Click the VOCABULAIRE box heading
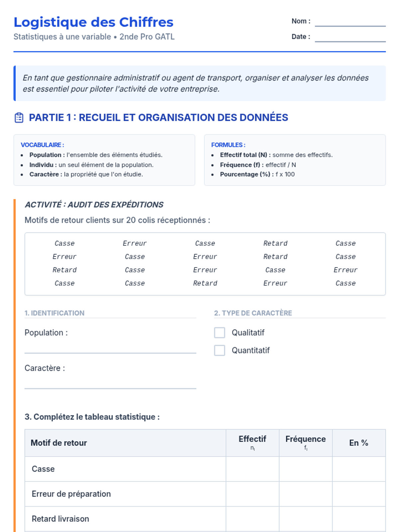Viewport: 399px width, 532px height. click(42, 145)
